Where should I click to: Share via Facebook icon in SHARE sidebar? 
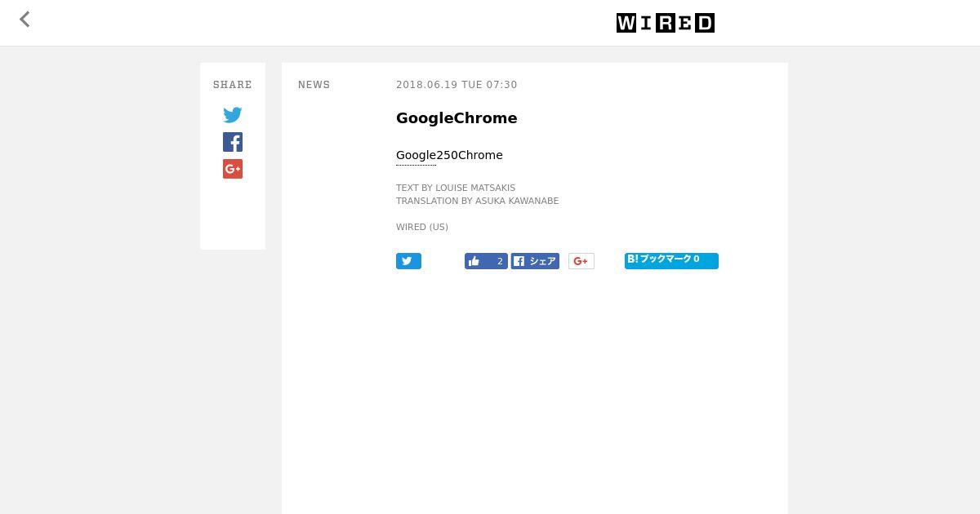233,142
